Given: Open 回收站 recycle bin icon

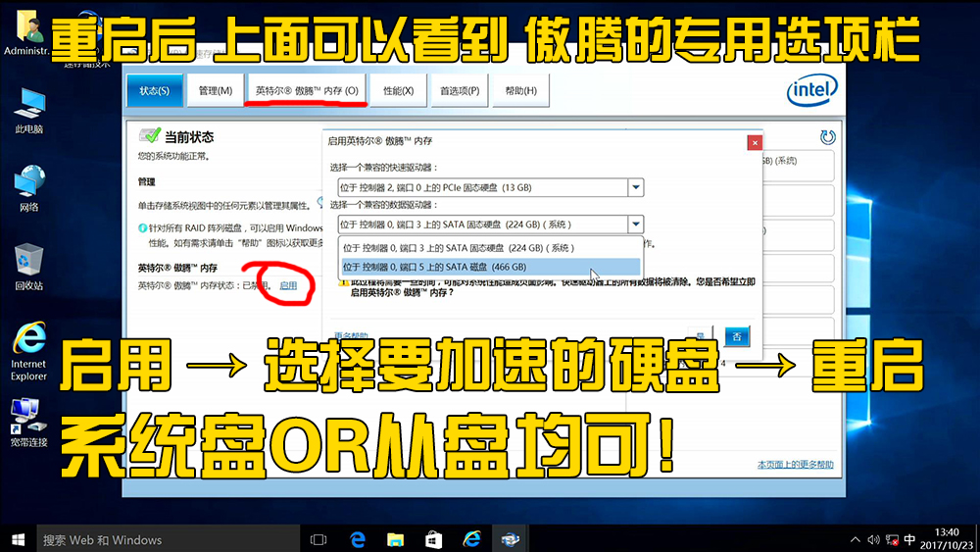Looking at the screenshot, I should click(x=28, y=267).
